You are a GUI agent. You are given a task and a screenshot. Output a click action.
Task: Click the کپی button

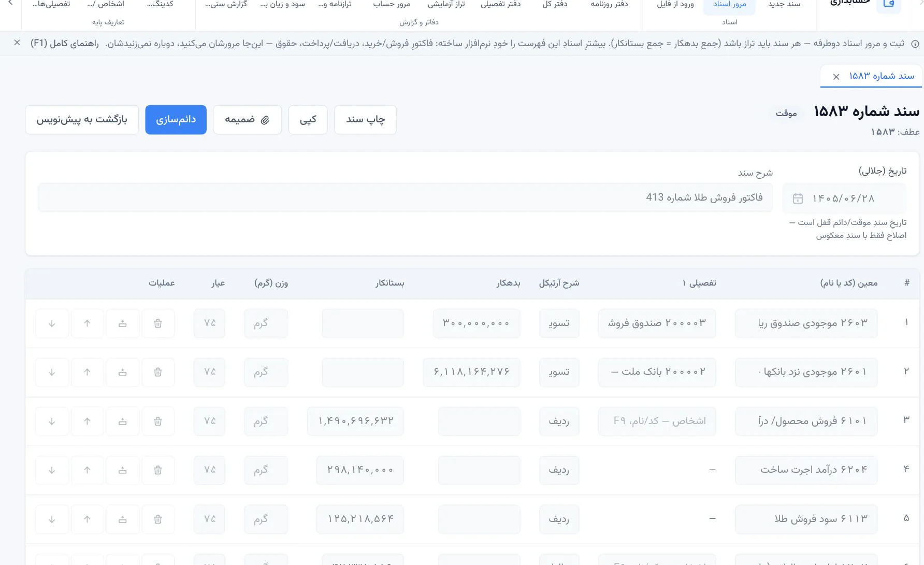(308, 120)
